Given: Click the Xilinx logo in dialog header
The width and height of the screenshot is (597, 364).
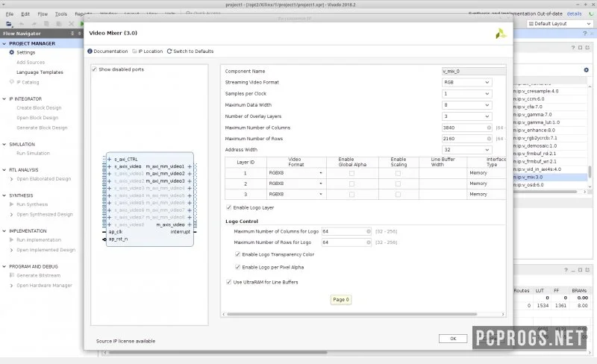Looking at the screenshot, I should 501,34.
